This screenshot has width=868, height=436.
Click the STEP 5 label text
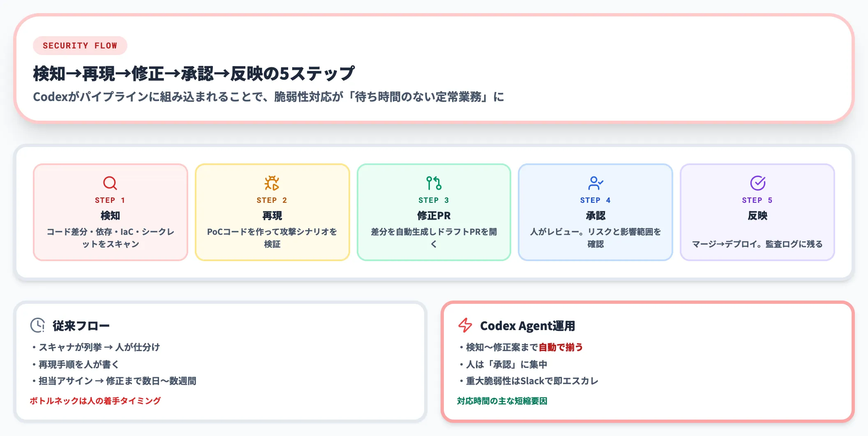[x=757, y=200]
